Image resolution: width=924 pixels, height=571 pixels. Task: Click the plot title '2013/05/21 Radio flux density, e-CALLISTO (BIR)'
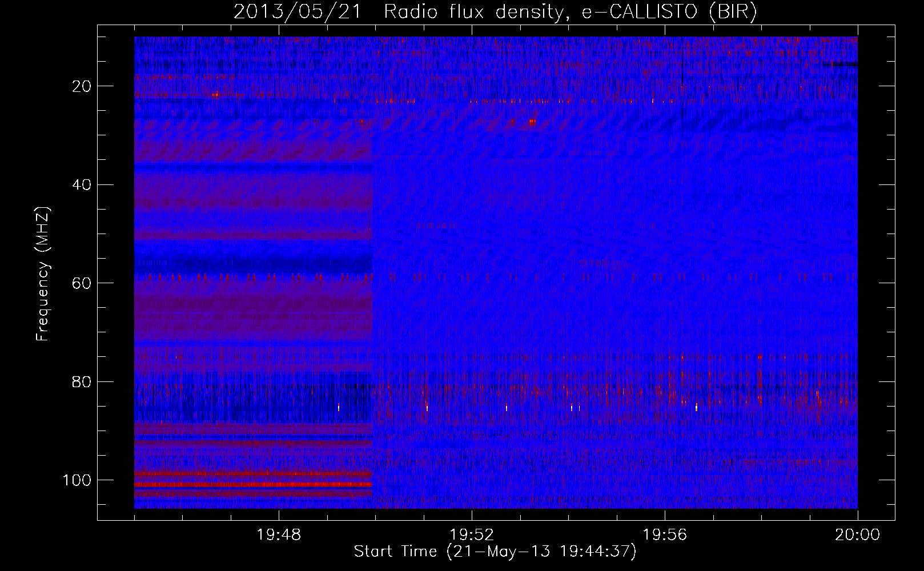495,12
